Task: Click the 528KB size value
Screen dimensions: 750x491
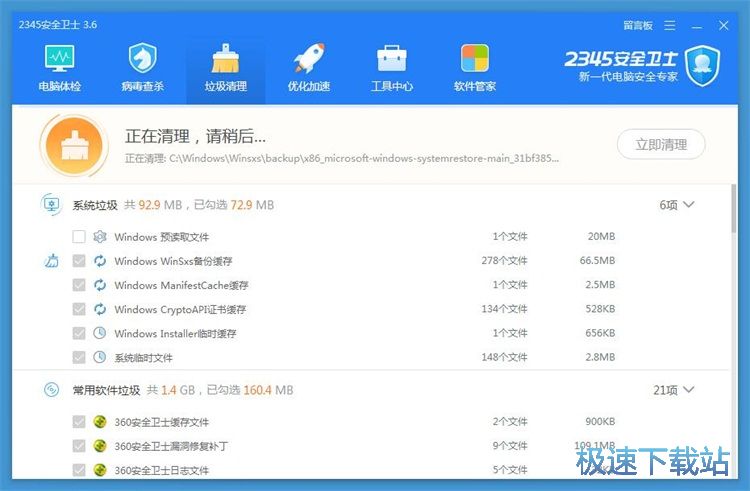Action: pyautogui.click(x=600, y=309)
